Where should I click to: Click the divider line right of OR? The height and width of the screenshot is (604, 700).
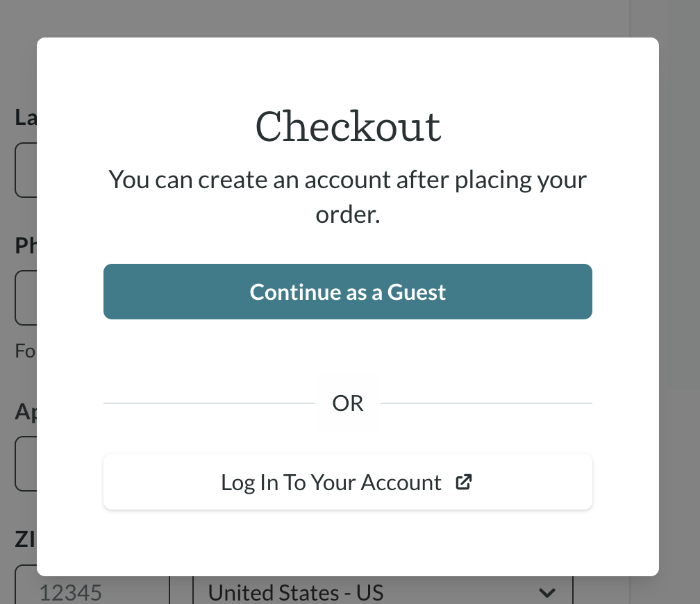click(x=487, y=403)
